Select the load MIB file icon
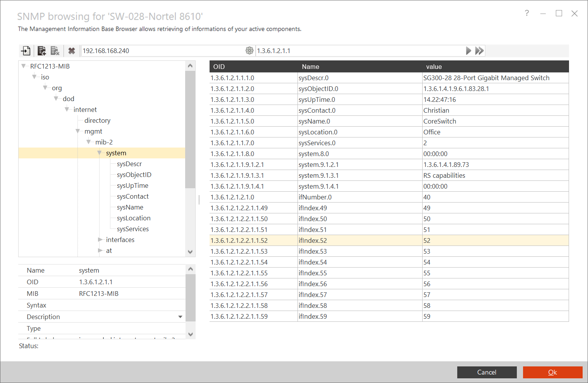588x383 pixels. pyautogui.click(x=26, y=50)
